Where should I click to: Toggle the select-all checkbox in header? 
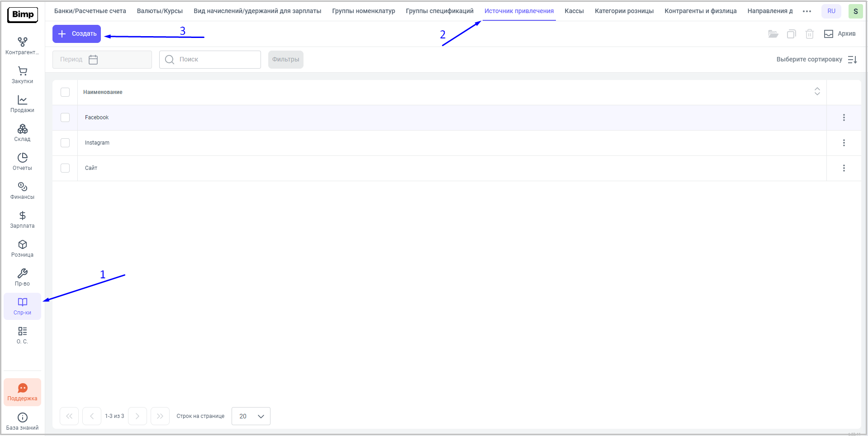[x=65, y=92]
